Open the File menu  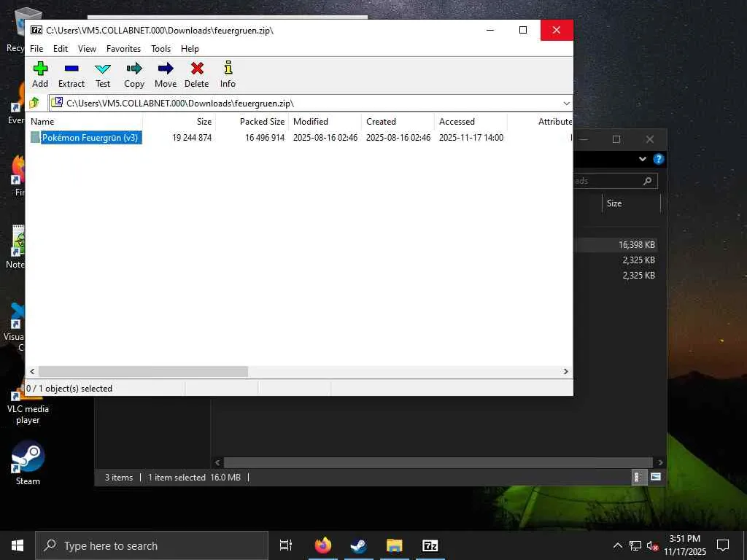click(36, 49)
